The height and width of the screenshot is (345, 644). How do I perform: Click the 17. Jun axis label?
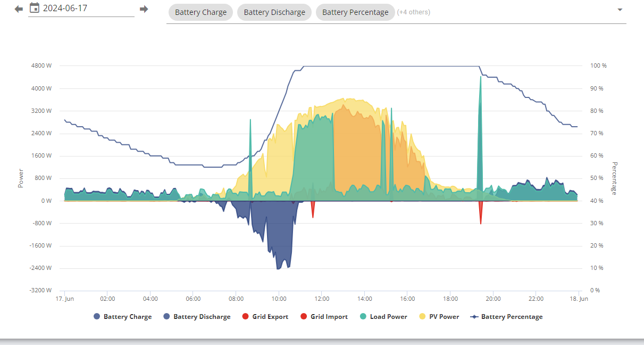click(65, 299)
